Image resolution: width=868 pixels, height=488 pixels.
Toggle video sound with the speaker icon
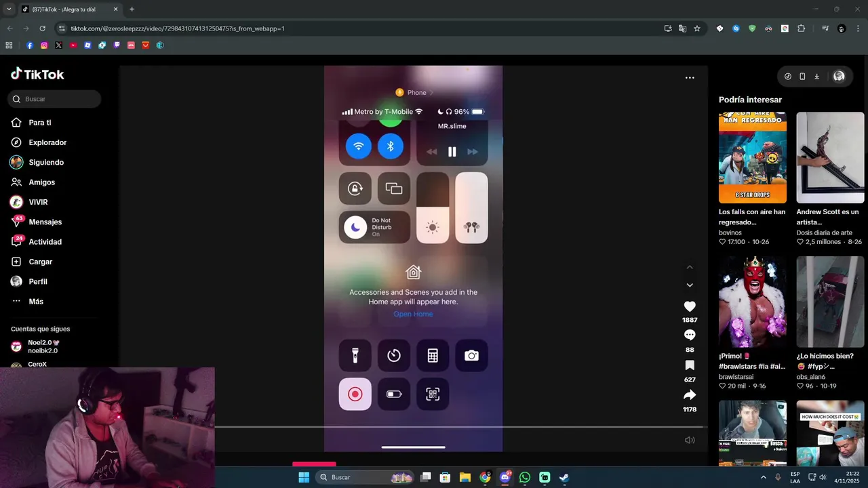click(x=690, y=440)
